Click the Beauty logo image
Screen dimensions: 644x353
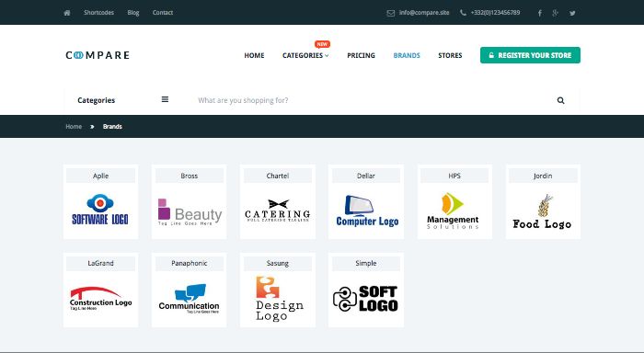pos(190,212)
